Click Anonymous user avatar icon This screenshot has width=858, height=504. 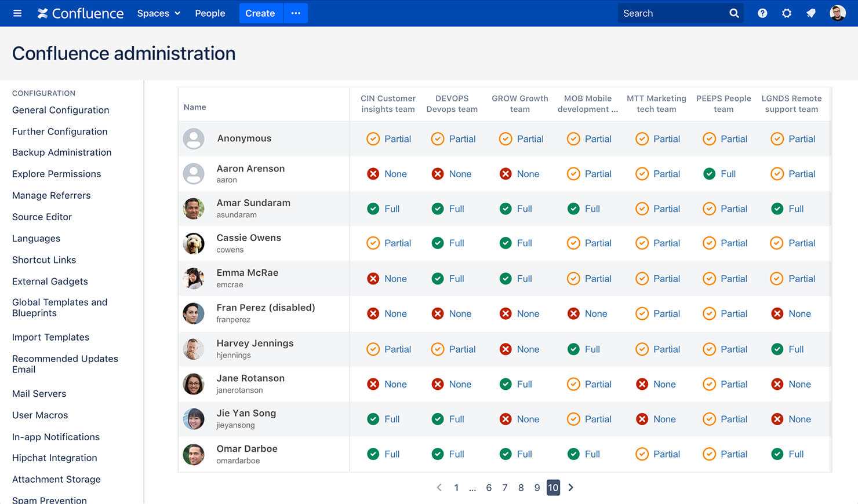pos(194,139)
